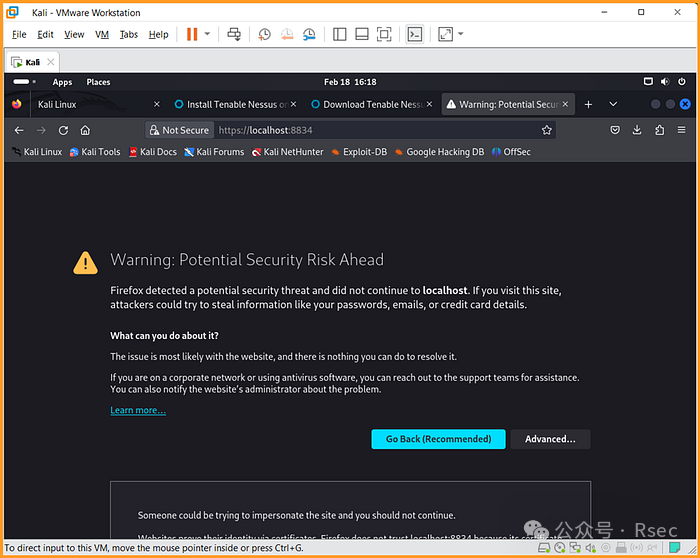Reload the page in Firefox
This screenshot has width=700, height=558.
pos(63,130)
